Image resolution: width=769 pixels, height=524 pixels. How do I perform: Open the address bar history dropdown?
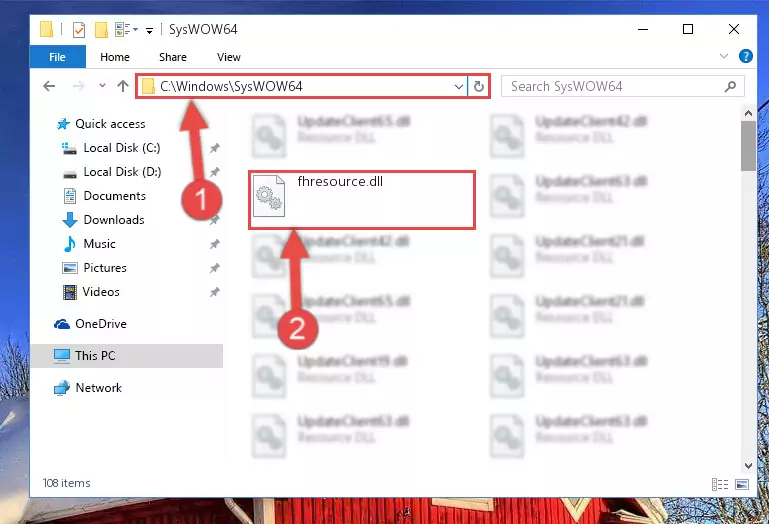coord(459,87)
